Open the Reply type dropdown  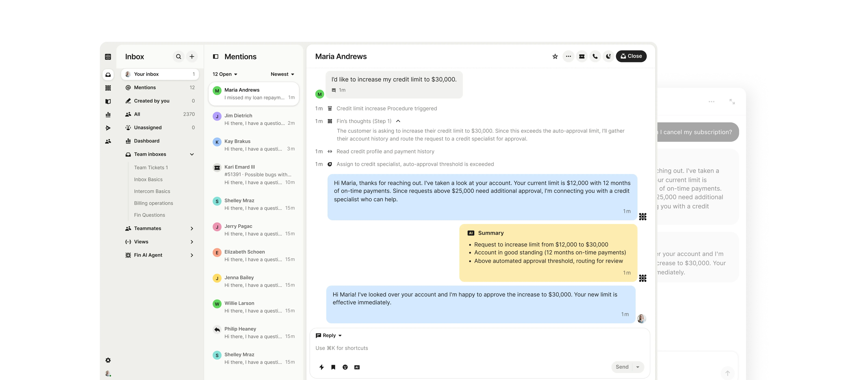(329, 335)
